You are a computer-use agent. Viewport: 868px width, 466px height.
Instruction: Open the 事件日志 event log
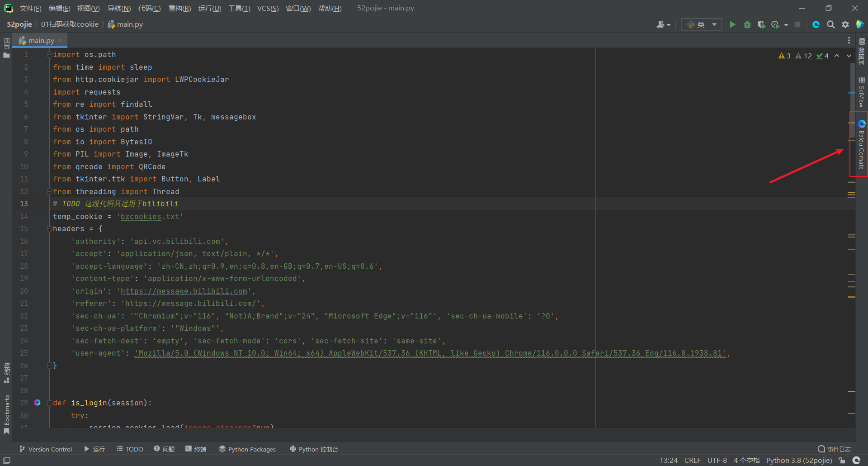(834, 449)
